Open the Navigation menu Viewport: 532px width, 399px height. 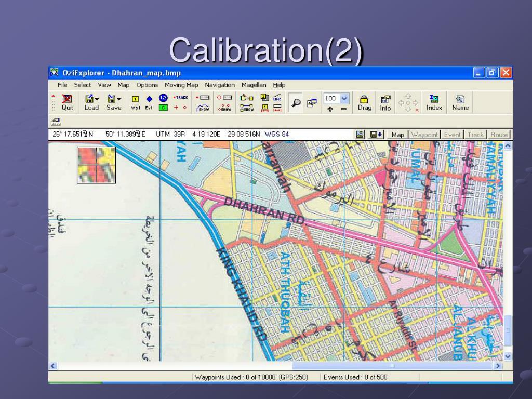[x=220, y=85]
